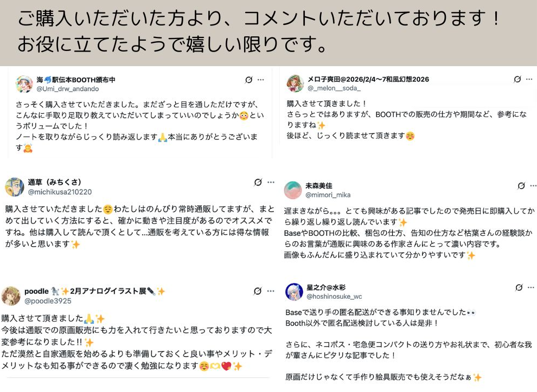Expand the three-dot menu on 星之介@水彩's tweet
Image resolution: width=537 pixels, height=392 pixels.
pyautogui.click(x=531, y=288)
